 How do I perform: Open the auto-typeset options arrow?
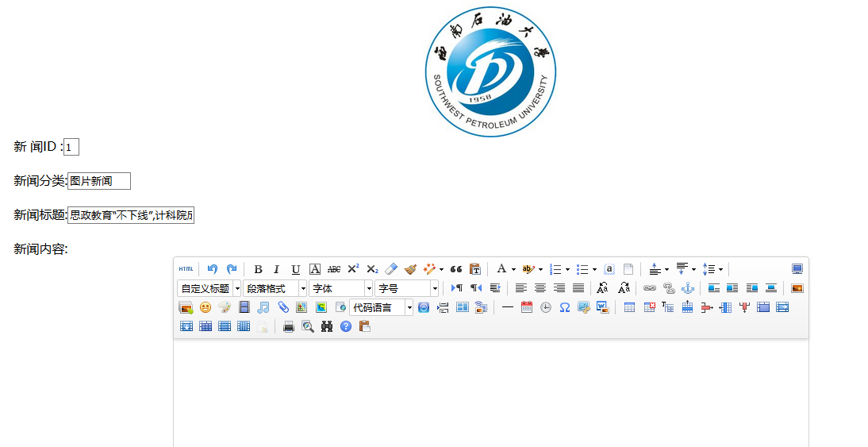tap(441, 270)
